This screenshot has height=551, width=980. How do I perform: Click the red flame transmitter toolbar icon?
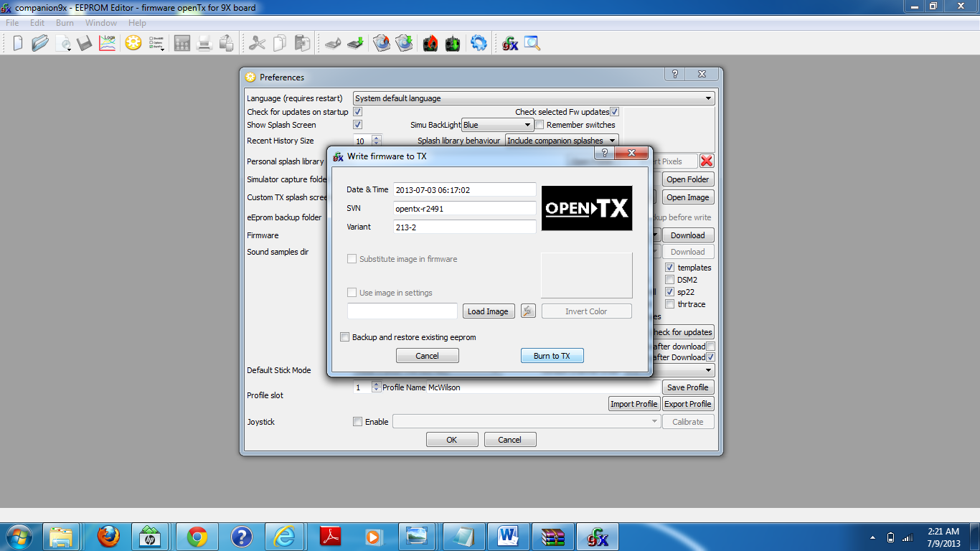click(x=430, y=43)
